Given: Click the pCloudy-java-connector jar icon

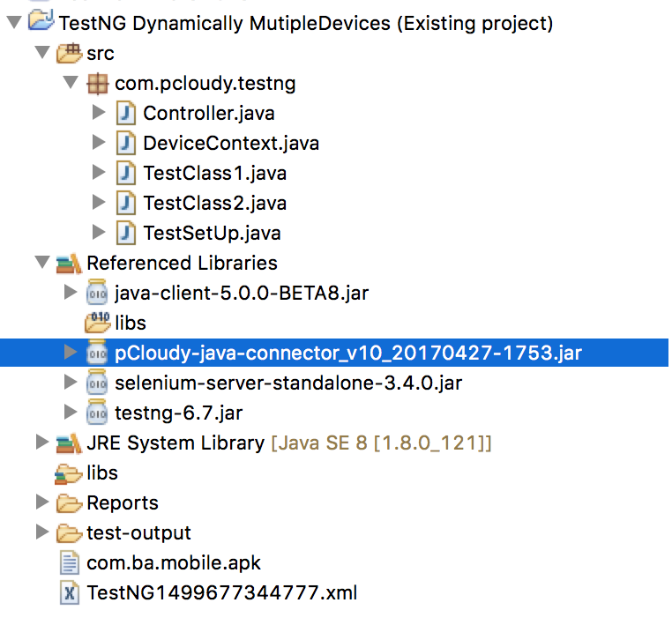Looking at the screenshot, I should pyautogui.click(x=97, y=352).
